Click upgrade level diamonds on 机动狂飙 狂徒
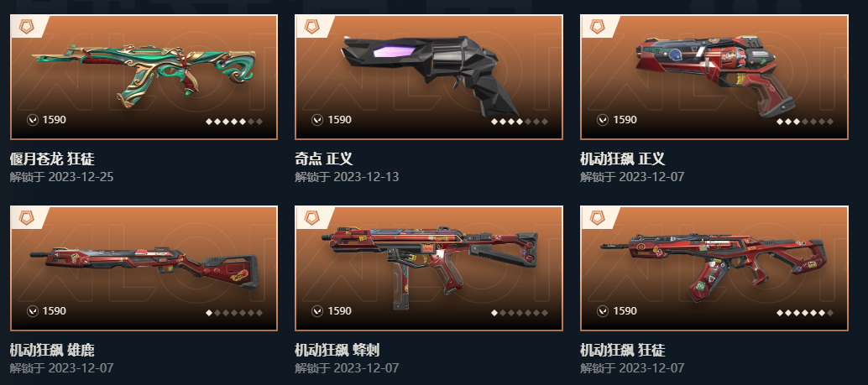Viewport: 868px width, 385px height. pyautogui.click(x=804, y=313)
